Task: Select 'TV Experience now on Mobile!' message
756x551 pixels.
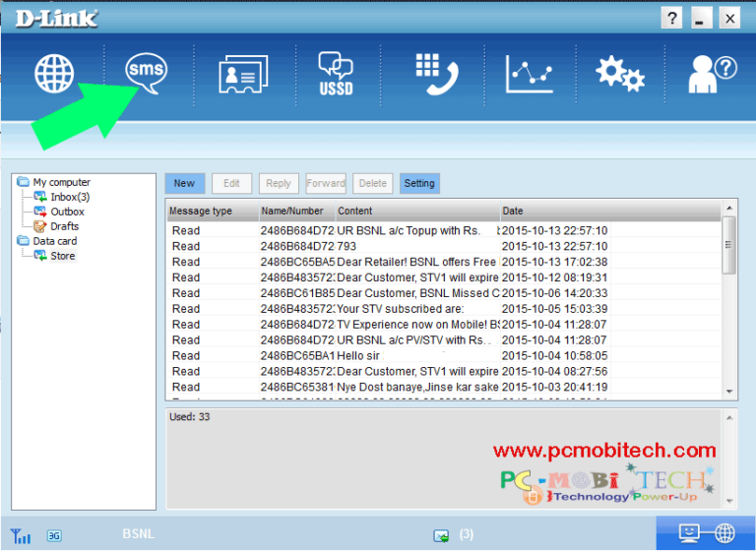Action: point(444,325)
